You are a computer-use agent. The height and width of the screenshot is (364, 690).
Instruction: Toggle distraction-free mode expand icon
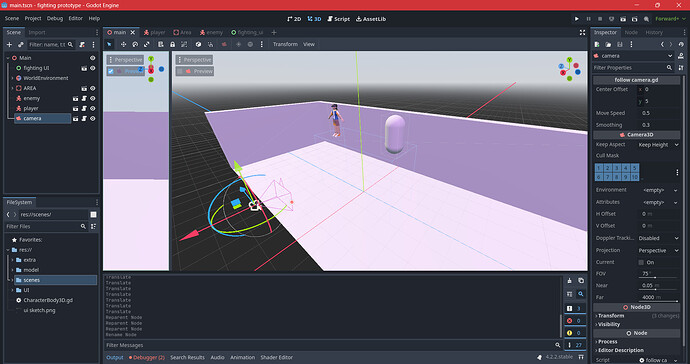click(582, 33)
